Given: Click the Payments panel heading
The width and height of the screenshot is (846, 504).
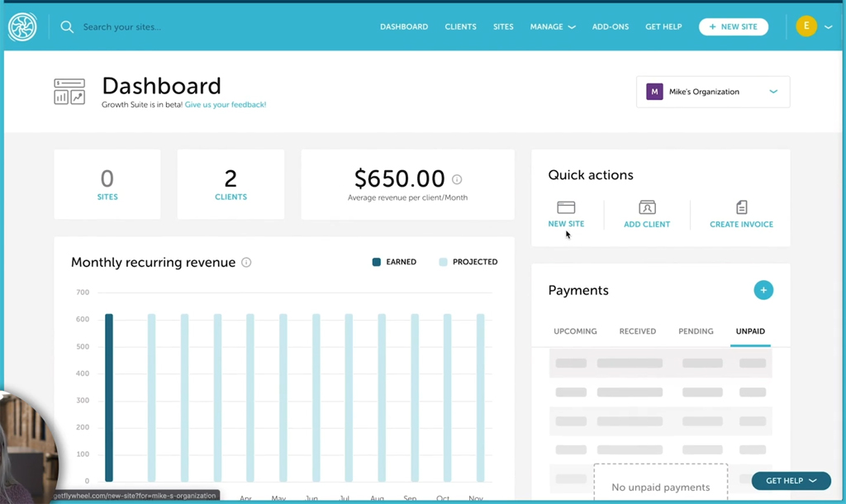Looking at the screenshot, I should (x=578, y=290).
